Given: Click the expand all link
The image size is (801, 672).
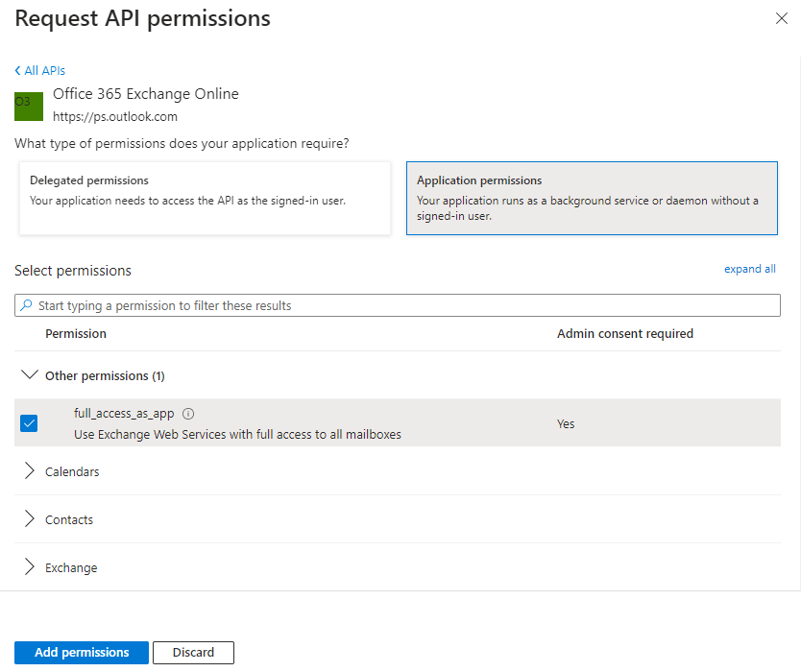Looking at the screenshot, I should 749,269.
